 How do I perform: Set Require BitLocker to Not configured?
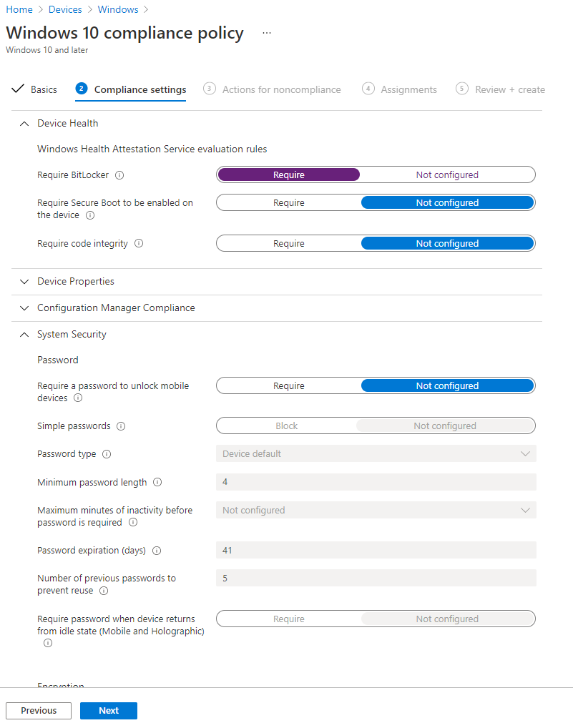pyautogui.click(x=447, y=174)
